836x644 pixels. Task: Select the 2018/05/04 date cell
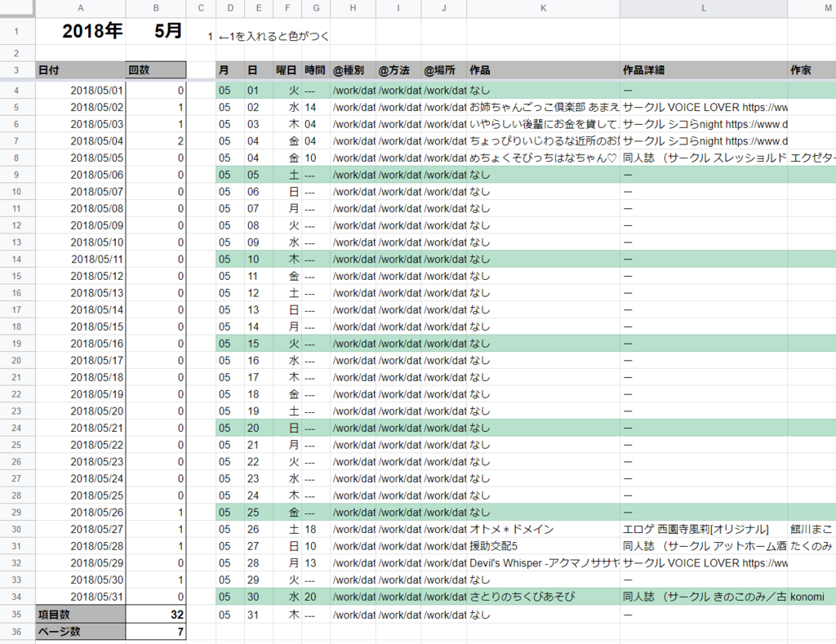point(81,140)
